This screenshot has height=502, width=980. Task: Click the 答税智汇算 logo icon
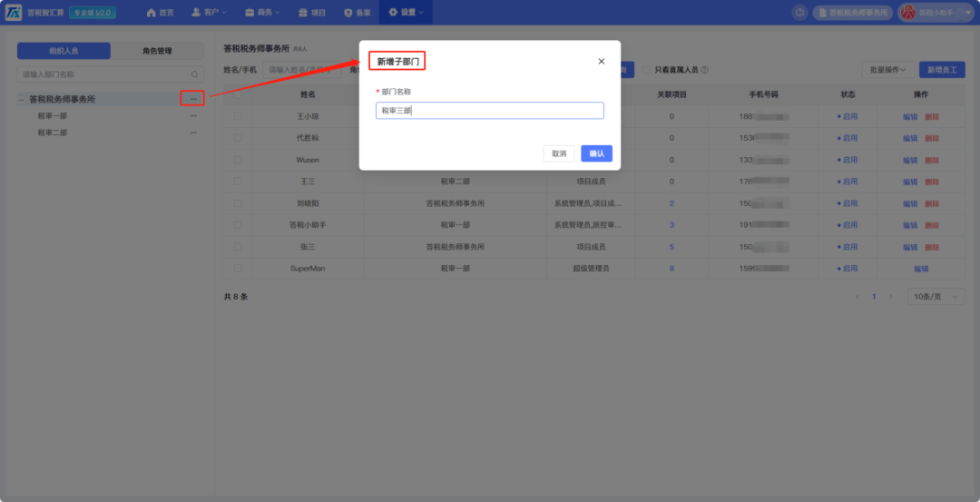click(13, 12)
